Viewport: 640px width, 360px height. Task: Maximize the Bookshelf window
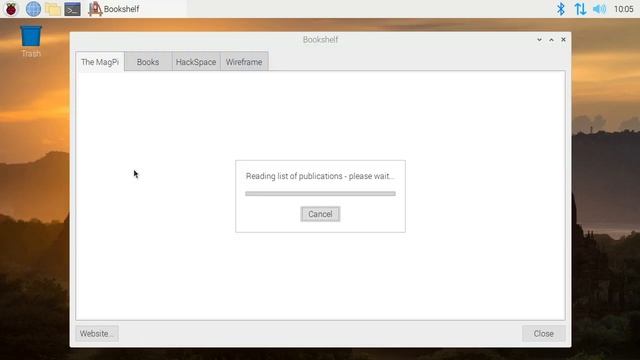point(551,40)
